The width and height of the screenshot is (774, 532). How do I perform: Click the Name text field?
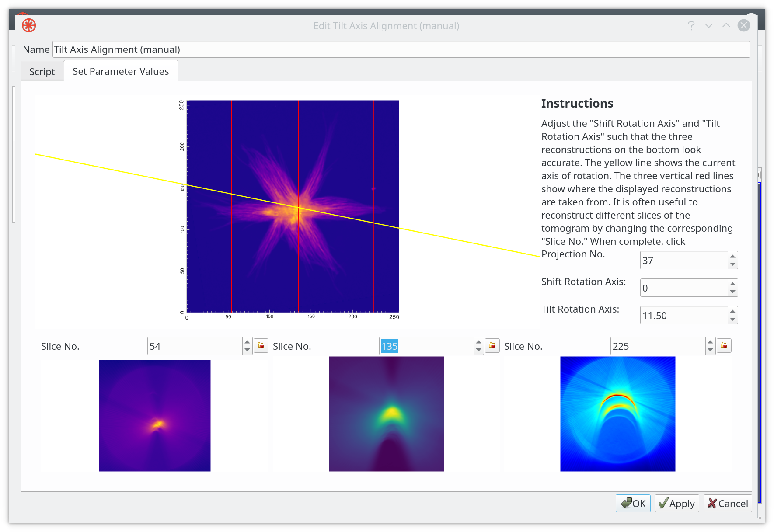(x=401, y=49)
